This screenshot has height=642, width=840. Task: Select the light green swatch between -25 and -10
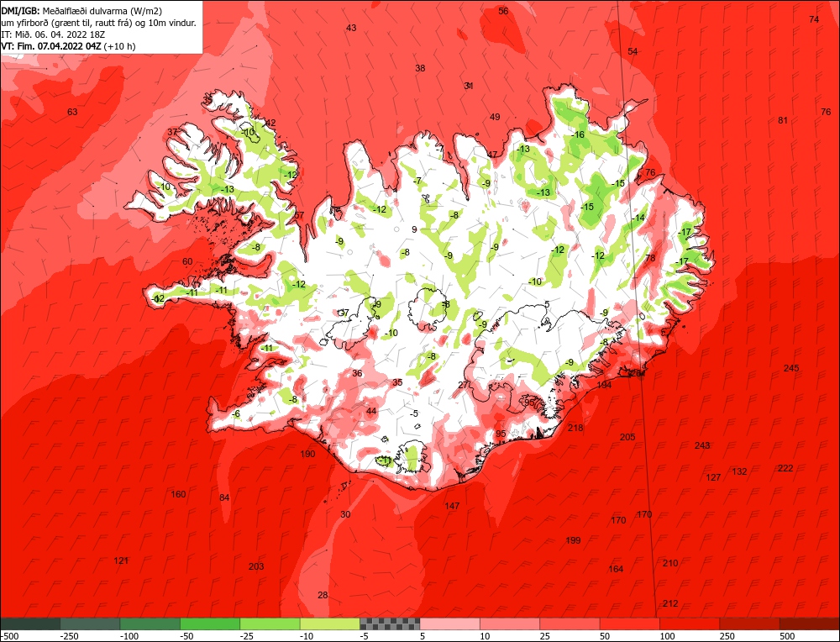coord(270,624)
